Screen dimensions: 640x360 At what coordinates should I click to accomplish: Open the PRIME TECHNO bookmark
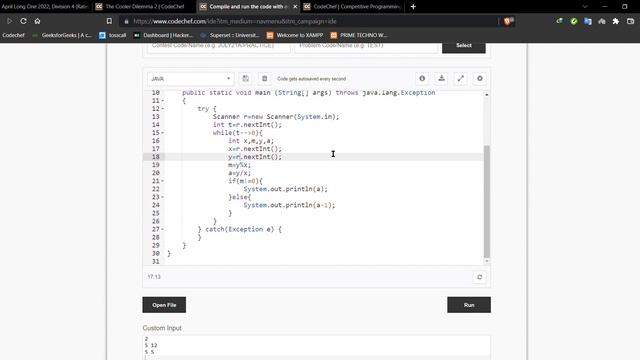pyautogui.click(x=359, y=36)
